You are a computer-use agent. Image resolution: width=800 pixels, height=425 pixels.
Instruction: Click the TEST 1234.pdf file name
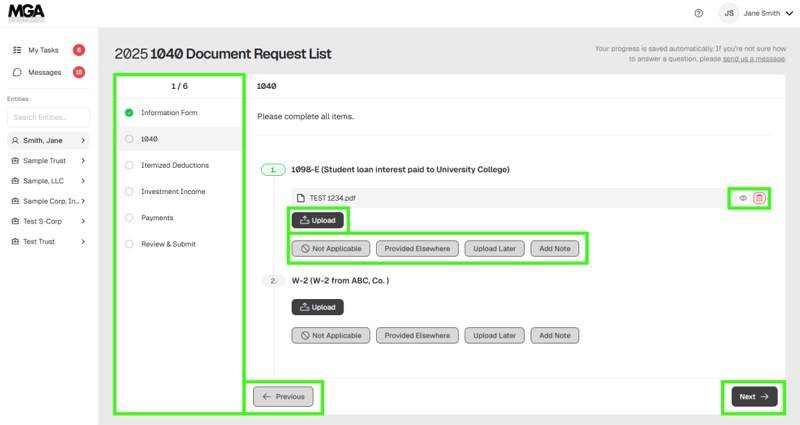point(332,198)
